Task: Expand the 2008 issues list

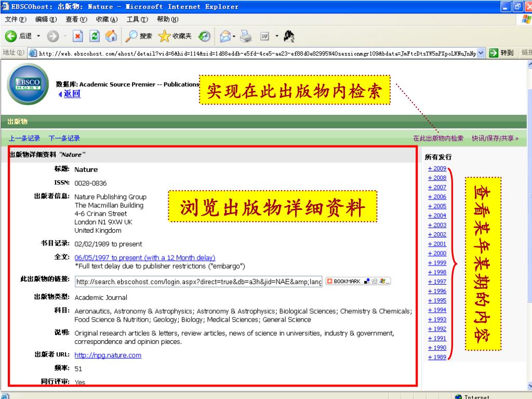Action: pyautogui.click(x=437, y=178)
